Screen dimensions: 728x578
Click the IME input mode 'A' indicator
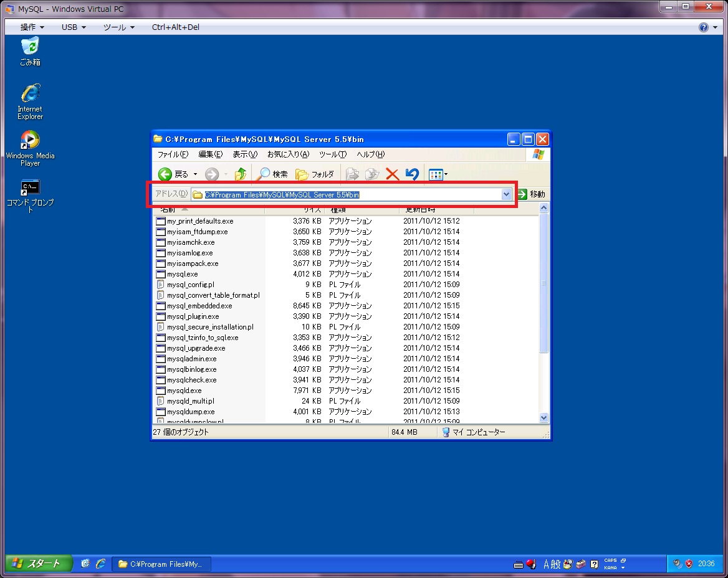pos(546,564)
